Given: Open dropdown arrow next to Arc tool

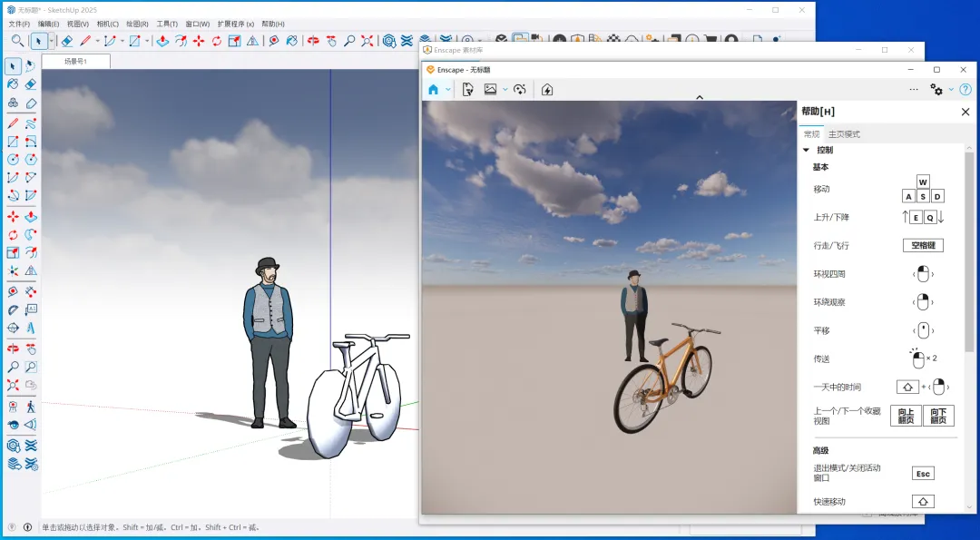Looking at the screenshot, I should [x=122, y=41].
